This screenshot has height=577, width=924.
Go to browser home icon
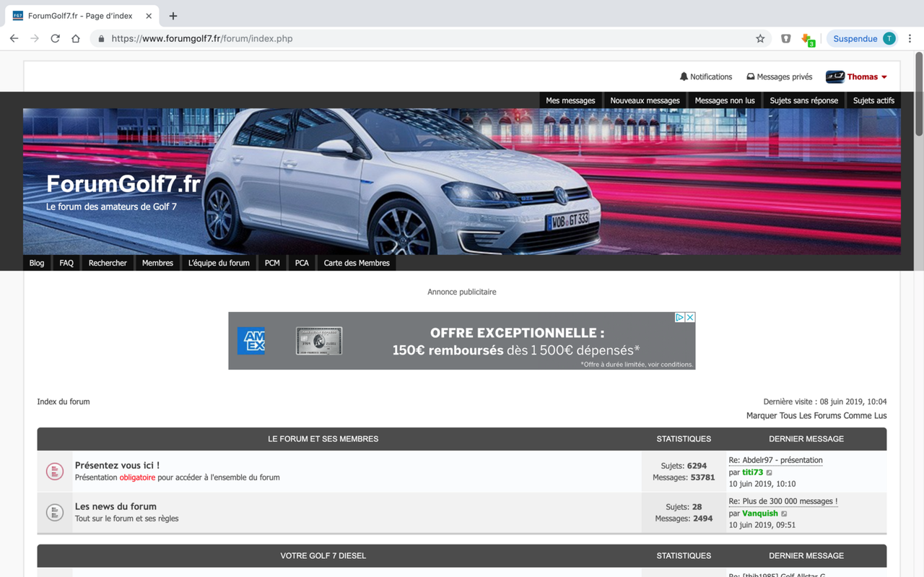coord(76,38)
